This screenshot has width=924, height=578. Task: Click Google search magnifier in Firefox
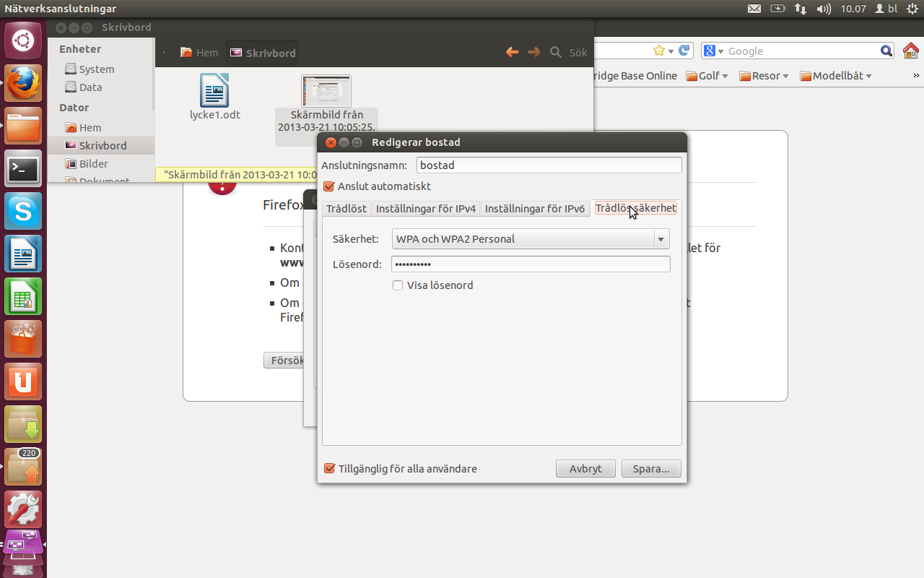pos(886,51)
